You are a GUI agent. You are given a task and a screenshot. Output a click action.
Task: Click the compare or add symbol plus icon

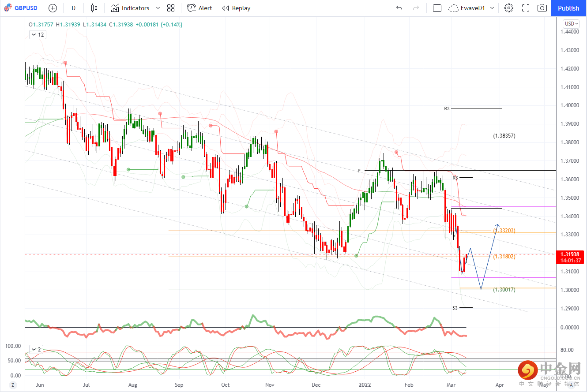coord(53,8)
